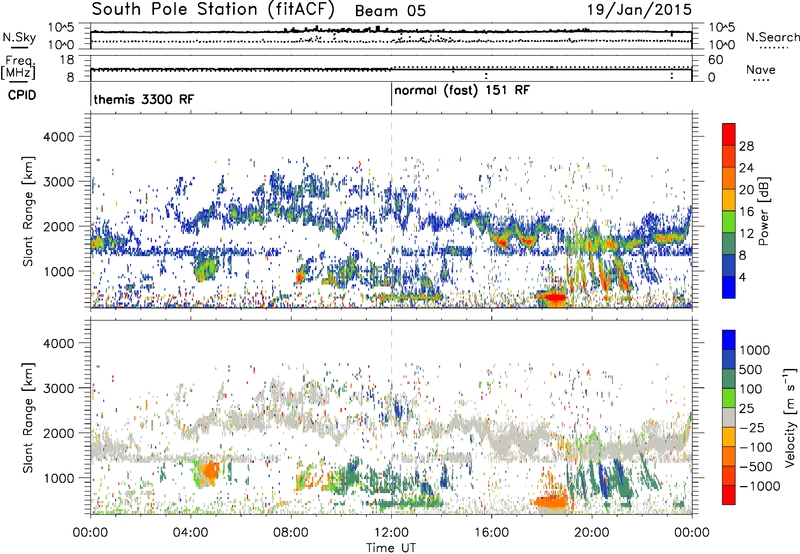800x554 pixels.
Task: Click the '16' Power colorbar tick
Action: pos(746,212)
